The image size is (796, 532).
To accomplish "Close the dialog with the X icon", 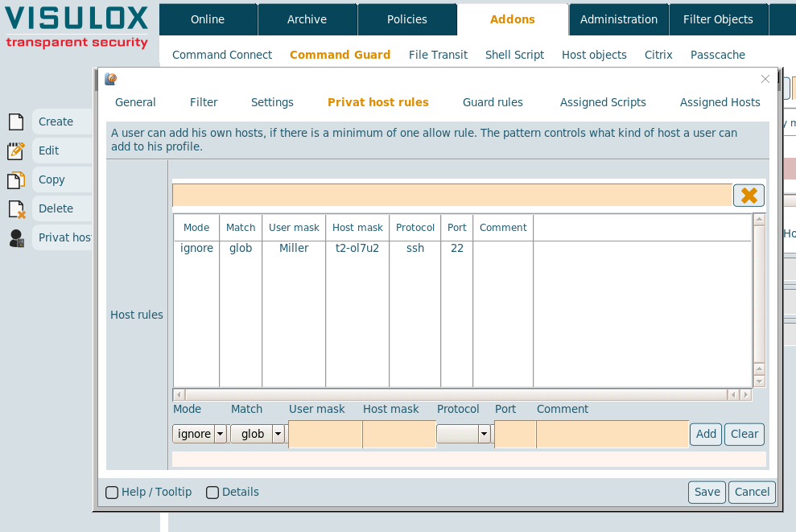I will tap(765, 79).
